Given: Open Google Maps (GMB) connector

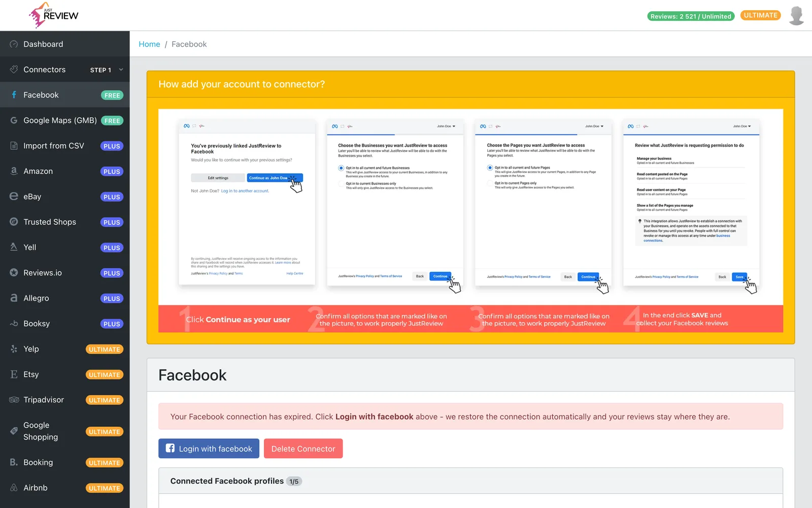Looking at the screenshot, I should (x=65, y=120).
